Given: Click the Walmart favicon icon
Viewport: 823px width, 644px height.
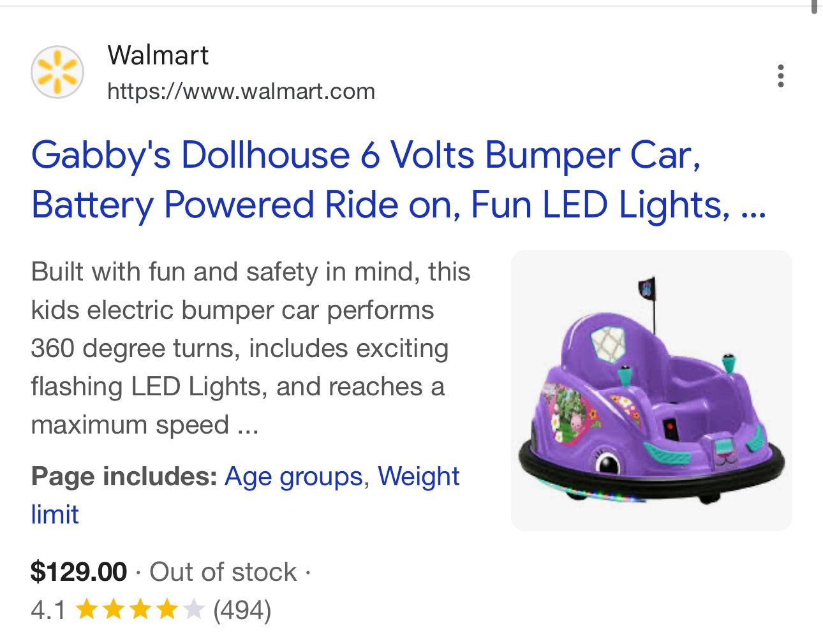Looking at the screenshot, I should point(57,71).
